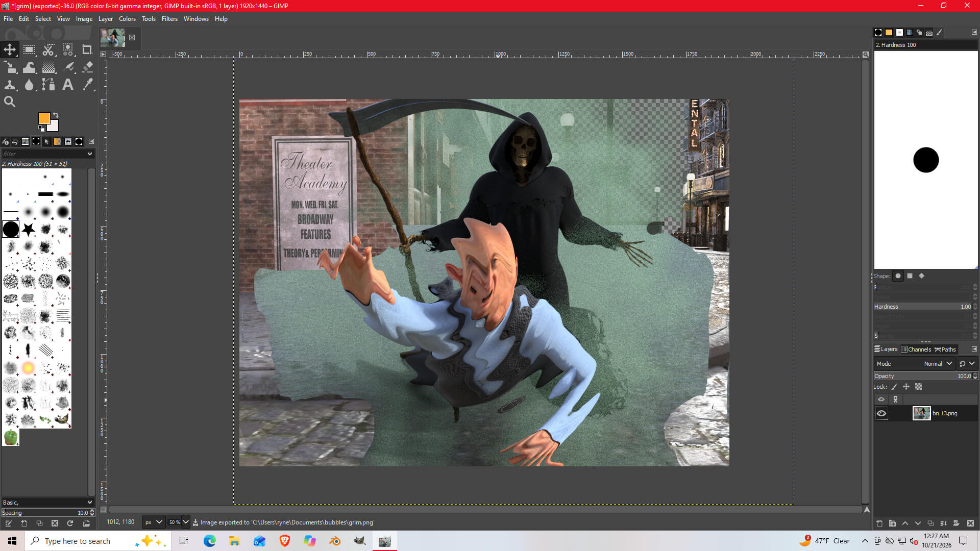Open the layer mode group switch dropdown
The height and width of the screenshot is (551, 980).
(967, 364)
